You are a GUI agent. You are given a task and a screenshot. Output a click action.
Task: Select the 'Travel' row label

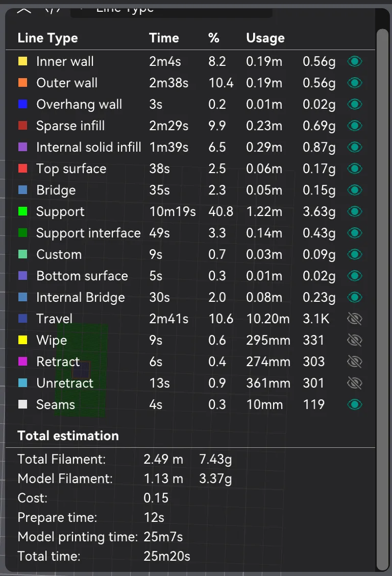pyautogui.click(x=54, y=319)
